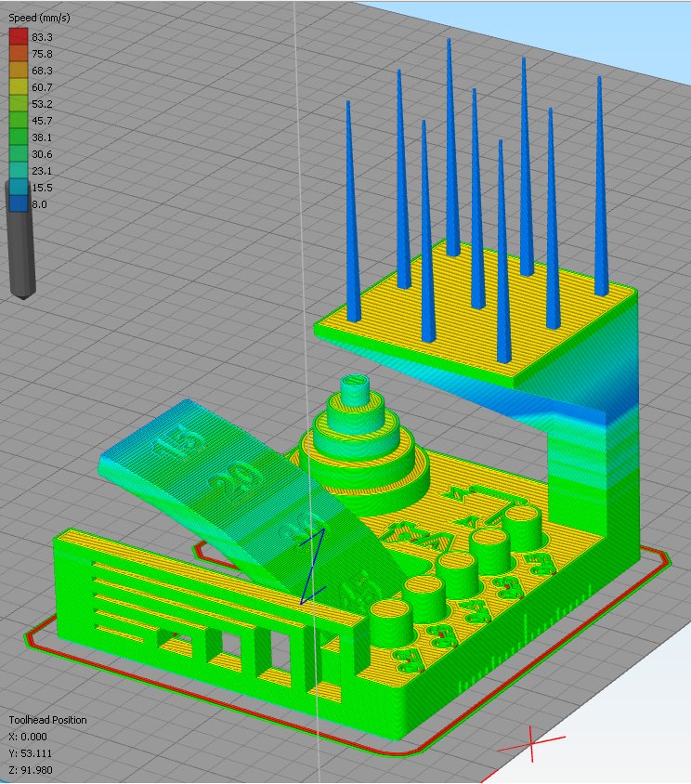Viewport: 691px width, 784px height.
Task: Click the 83.3 legend value text
Action: tap(42, 37)
